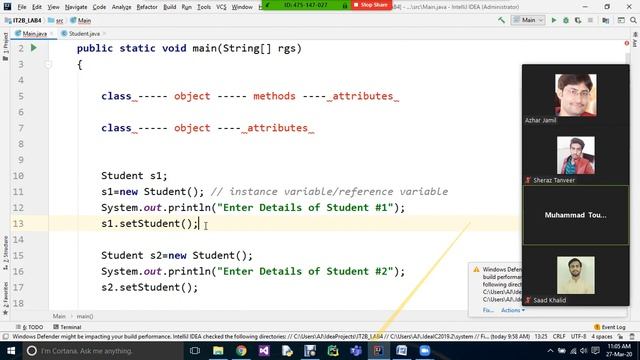Click the 13:25 line and column indicator in status bar
Viewport: 640px width, 360px height.
tap(541, 337)
